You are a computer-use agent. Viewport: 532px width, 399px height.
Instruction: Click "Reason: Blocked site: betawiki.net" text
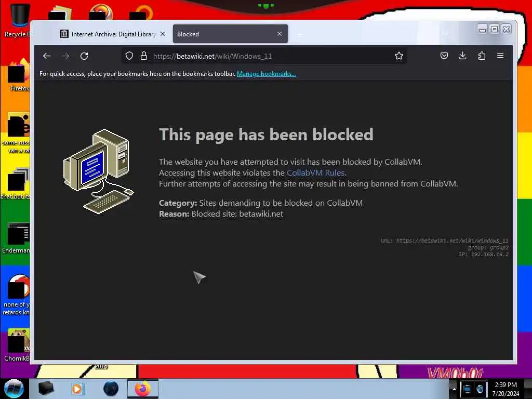pyautogui.click(x=221, y=214)
